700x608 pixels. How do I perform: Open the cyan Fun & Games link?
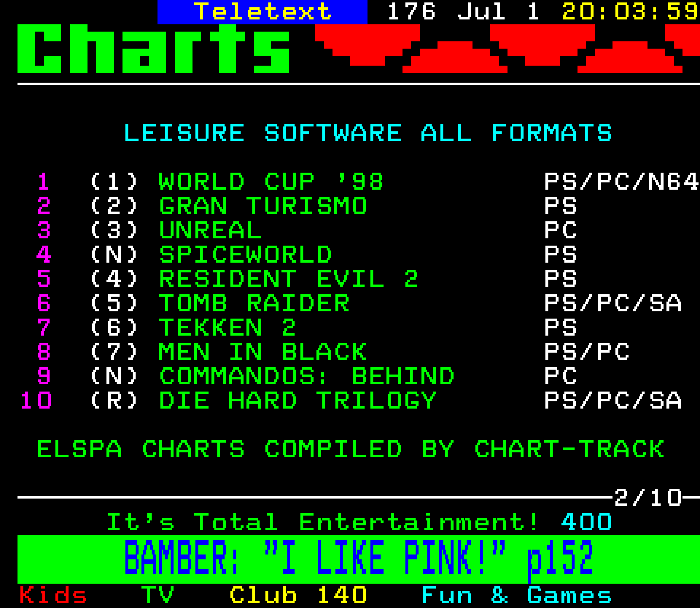tap(517, 595)
